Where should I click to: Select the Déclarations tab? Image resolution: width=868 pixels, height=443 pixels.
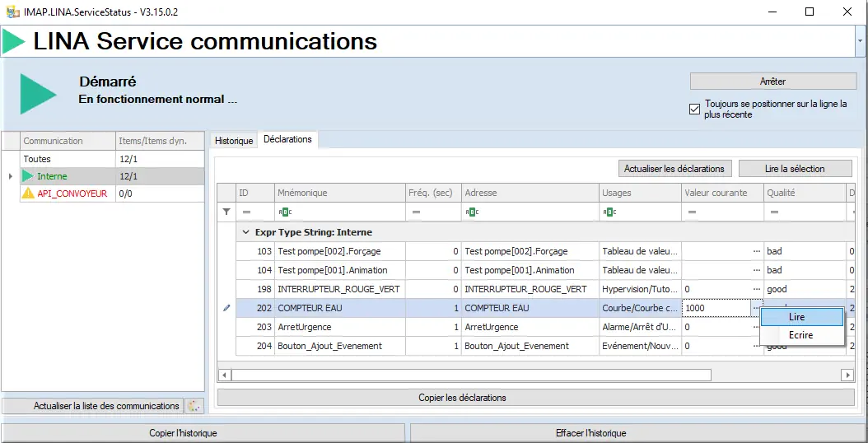pos(288,139)
